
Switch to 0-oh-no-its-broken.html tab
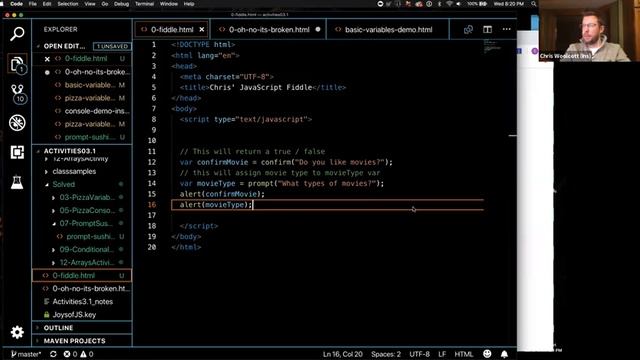[269, 29]
